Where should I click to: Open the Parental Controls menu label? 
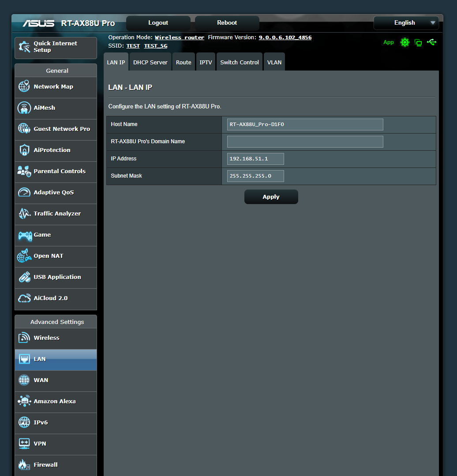pos(60,171)
